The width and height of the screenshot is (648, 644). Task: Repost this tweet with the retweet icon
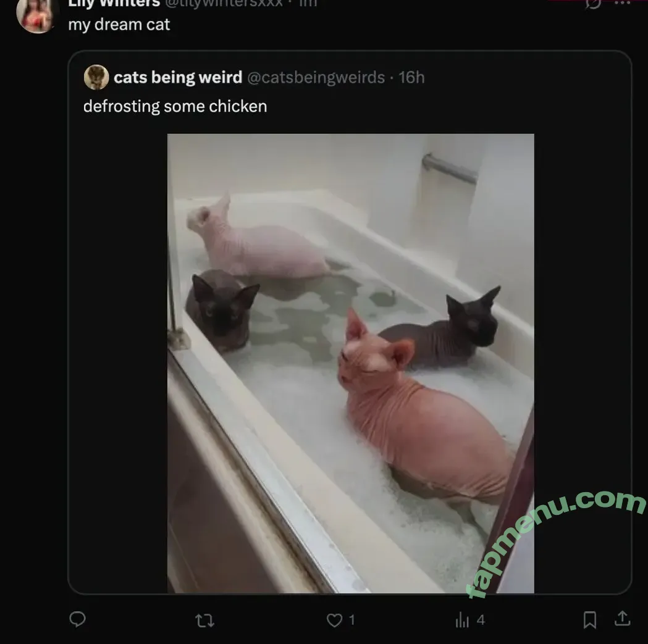point(204,620)
